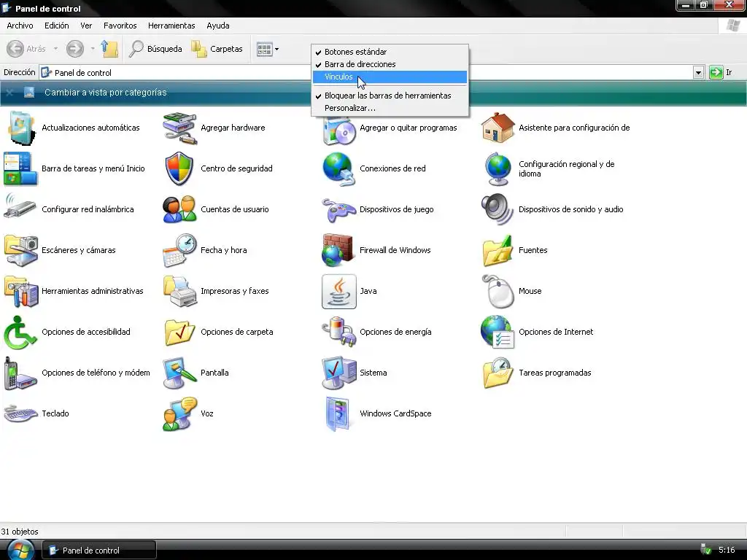This screenshot has width=747, height=560.
Task: Open the Mouse icon
Action: point(498,292)
